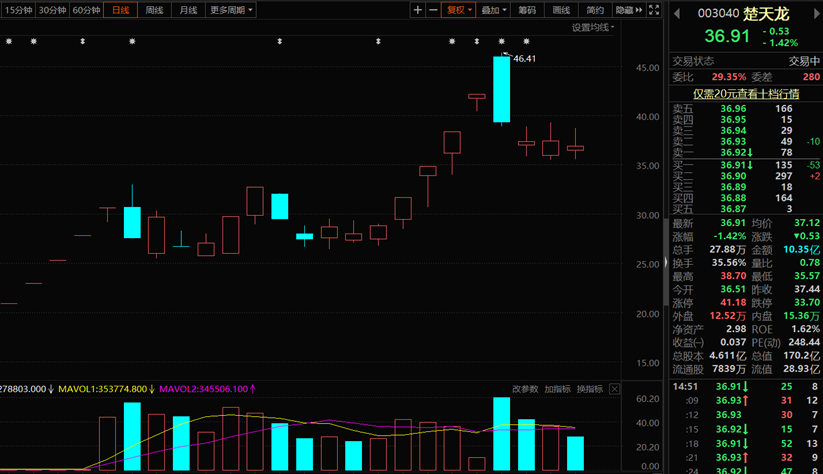Click the PE(动) 248.44 value

pos(804,342)
